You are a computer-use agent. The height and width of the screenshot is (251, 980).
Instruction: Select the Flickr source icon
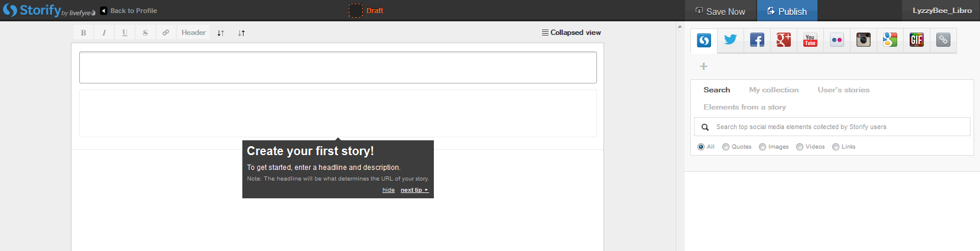coord(837,40)
